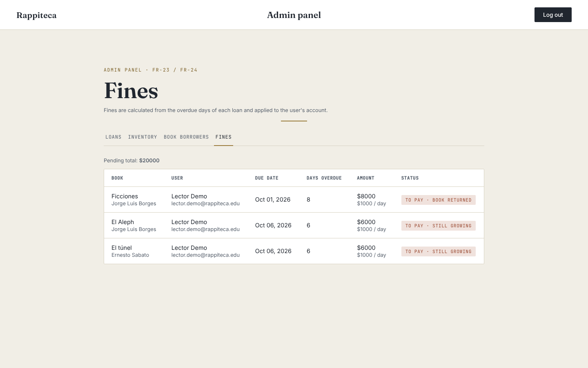The width and height of the screenshot is (588, 368).
Task: Click the Pending total $20000 value
Action: (x=149, y=161)
